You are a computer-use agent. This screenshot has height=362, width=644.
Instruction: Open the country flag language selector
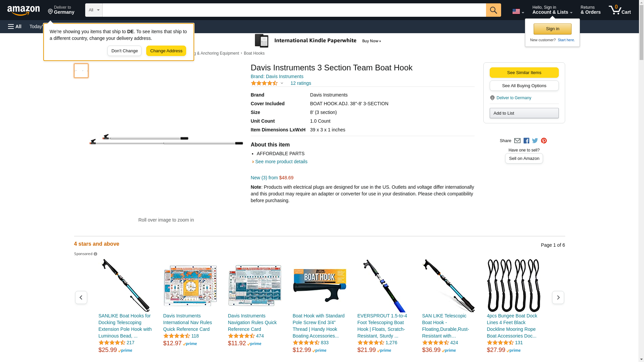518,11
